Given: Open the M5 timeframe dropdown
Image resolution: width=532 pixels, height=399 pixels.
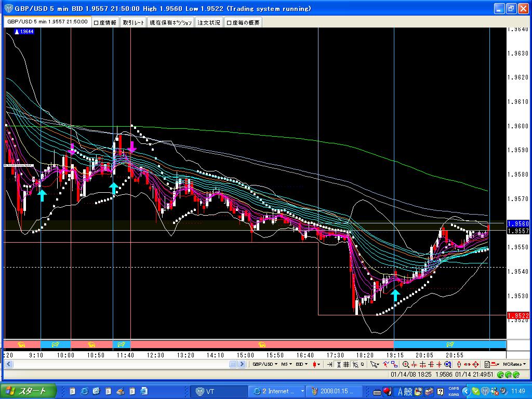Looking at the screenshot, I should [286, 364].
